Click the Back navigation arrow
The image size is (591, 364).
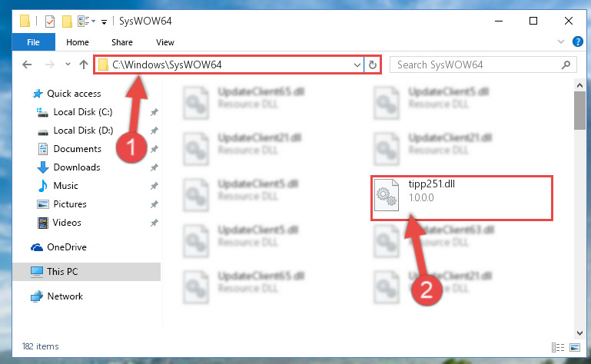point(27,65)
